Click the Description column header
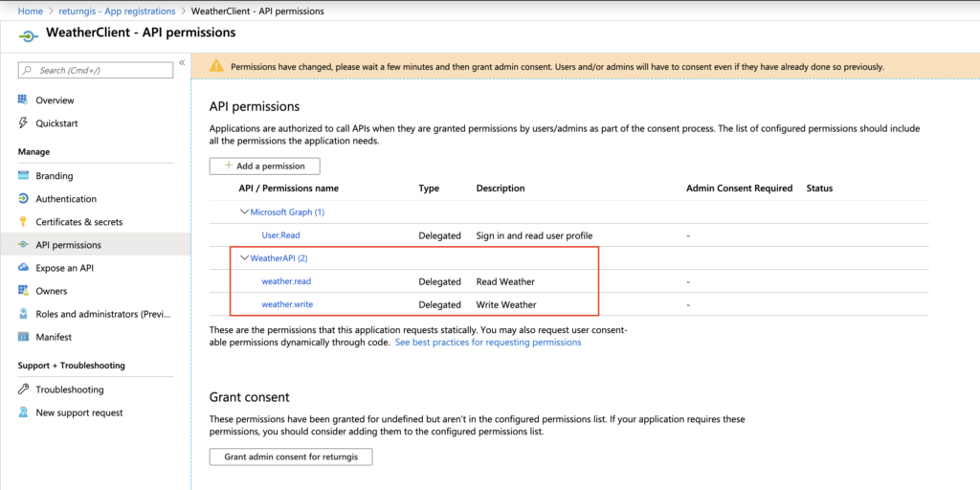This screenshot has height=490, width=980. click(x=501, y=189)
